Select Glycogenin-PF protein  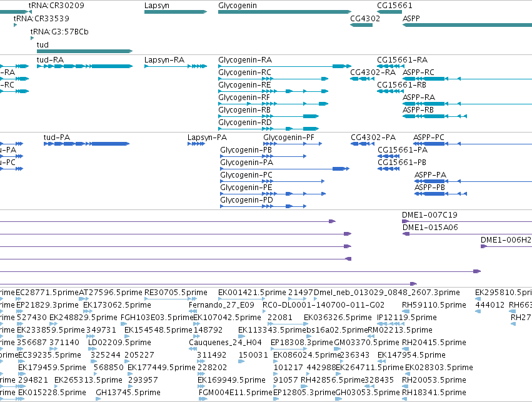(293, 144)
